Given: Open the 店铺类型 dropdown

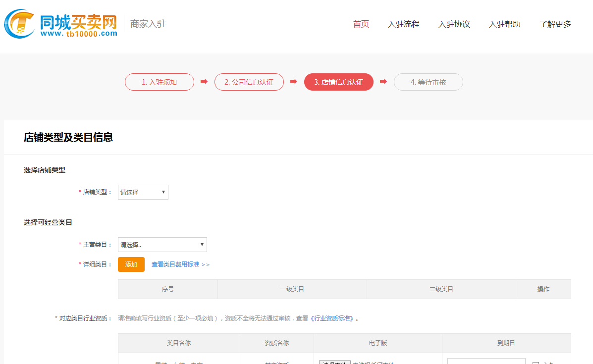Looking at the screenshot, I should click(x=143, y=192).
